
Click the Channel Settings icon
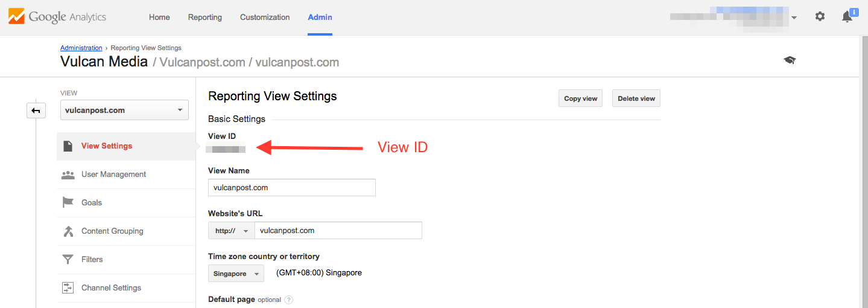68,288
